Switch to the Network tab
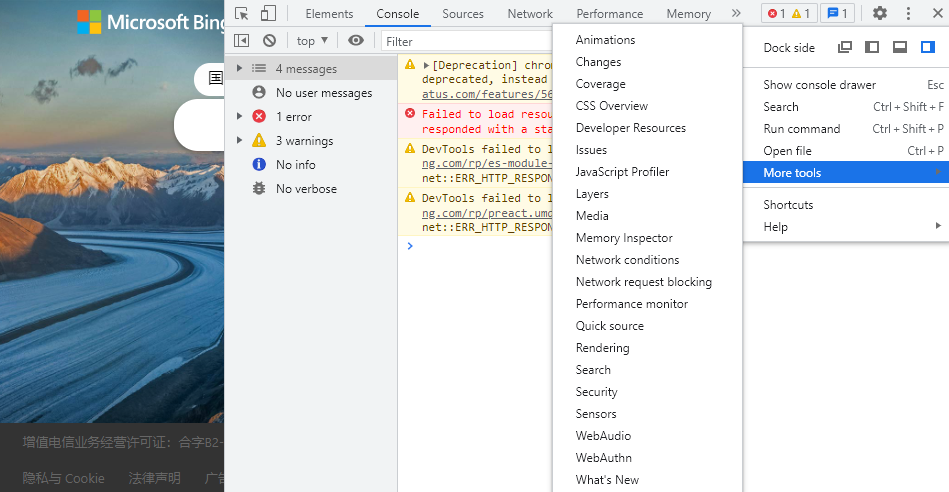949x492 pixels. pos(529,14)
